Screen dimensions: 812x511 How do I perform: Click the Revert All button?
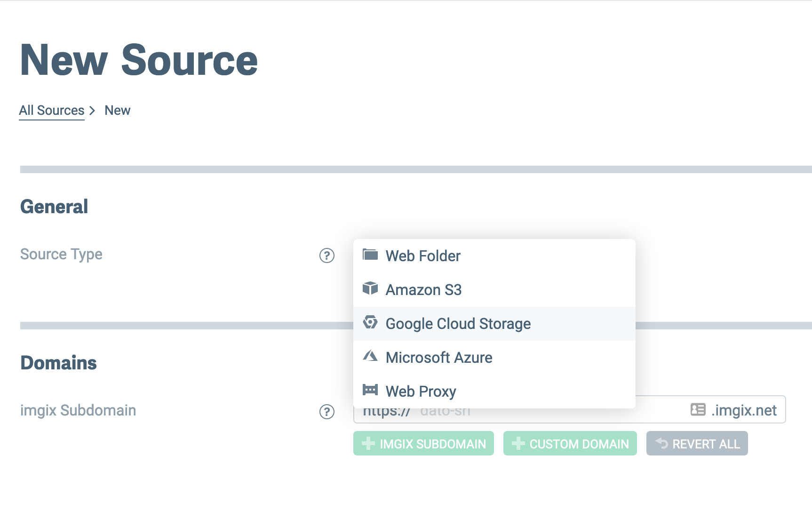(697, 444)
